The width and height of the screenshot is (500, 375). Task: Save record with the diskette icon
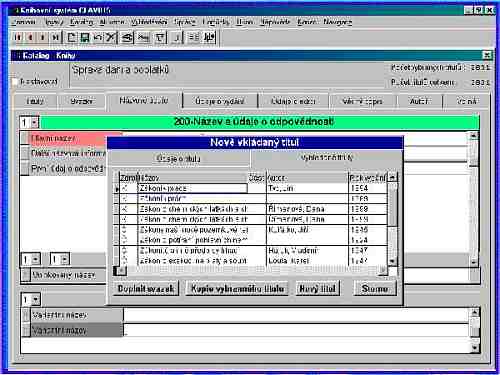(x=85, y=37)
